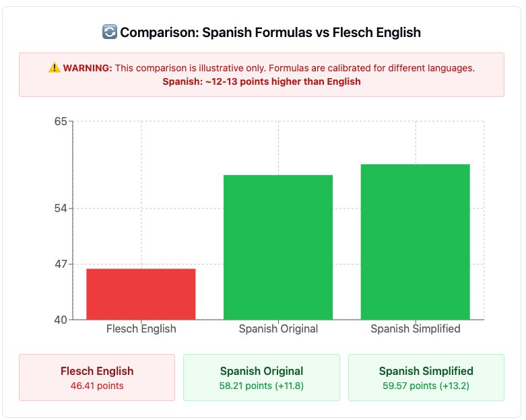The height and width of the screenshot is (420, 526).
Task: Click the Flesch English axis label
Action: coord(141,329)
